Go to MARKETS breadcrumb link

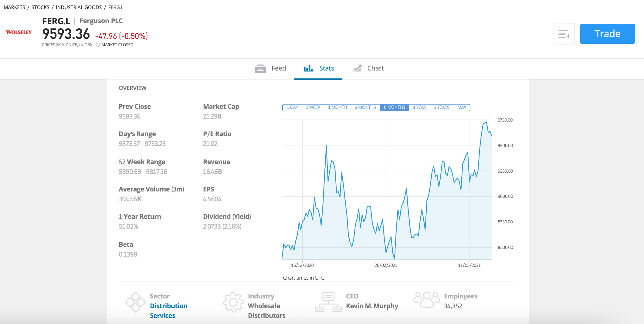[x=14, y=7]
